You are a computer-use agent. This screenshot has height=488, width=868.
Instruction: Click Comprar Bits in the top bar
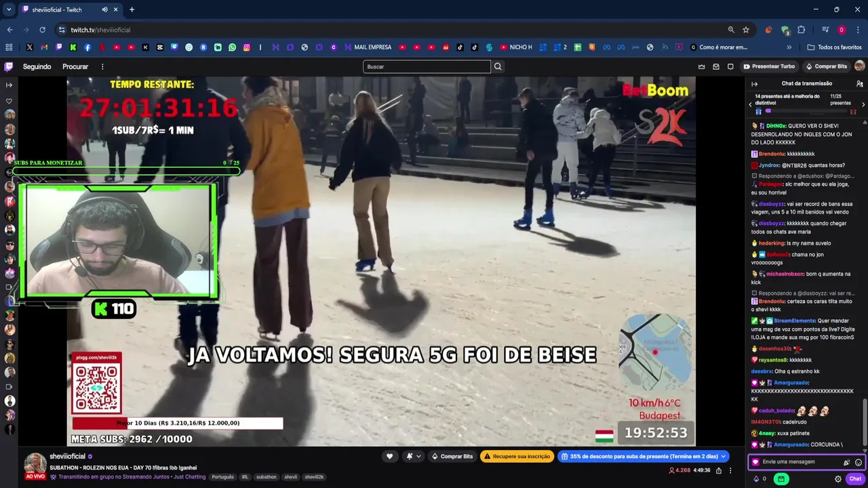[827, 66]
